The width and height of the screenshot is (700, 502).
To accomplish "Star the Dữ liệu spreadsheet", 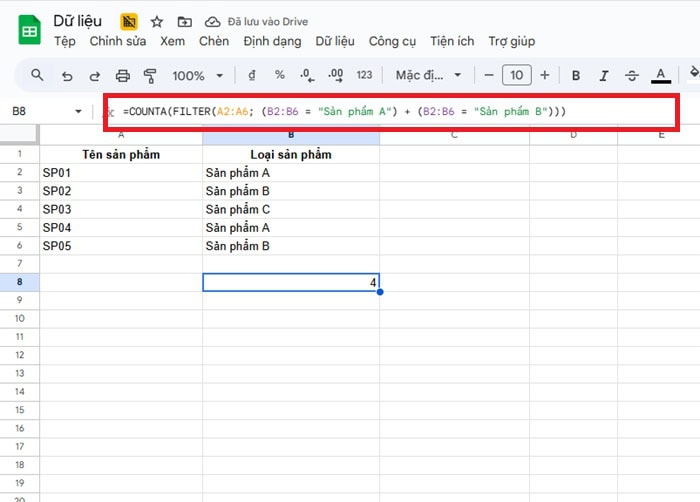I will (x=157, y=21).
